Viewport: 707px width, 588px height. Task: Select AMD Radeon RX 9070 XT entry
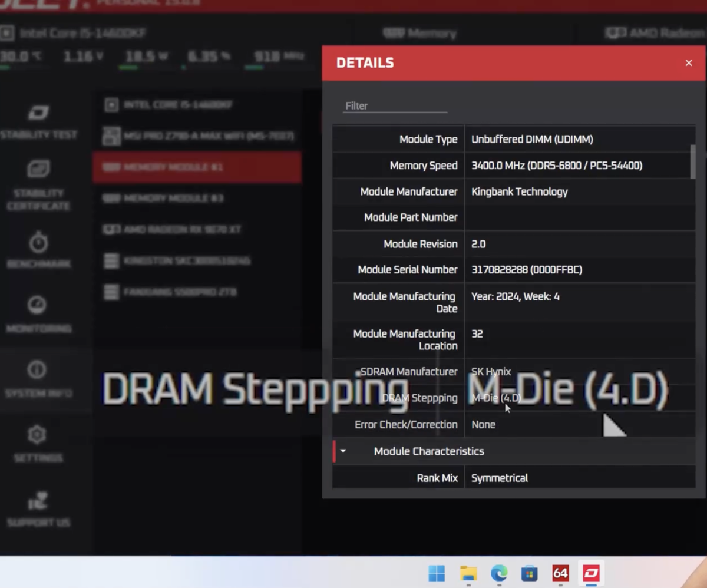(197, 229)
